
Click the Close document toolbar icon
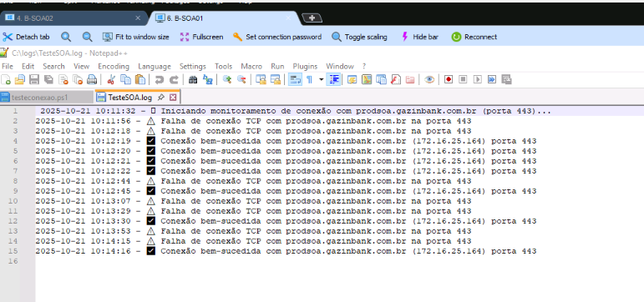[63, 79]
